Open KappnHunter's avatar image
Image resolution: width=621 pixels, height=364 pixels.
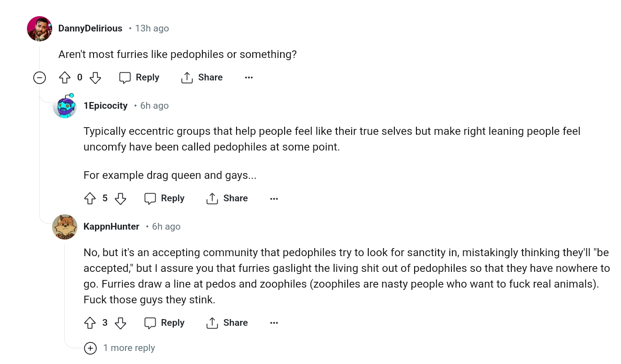click(65, 227)
